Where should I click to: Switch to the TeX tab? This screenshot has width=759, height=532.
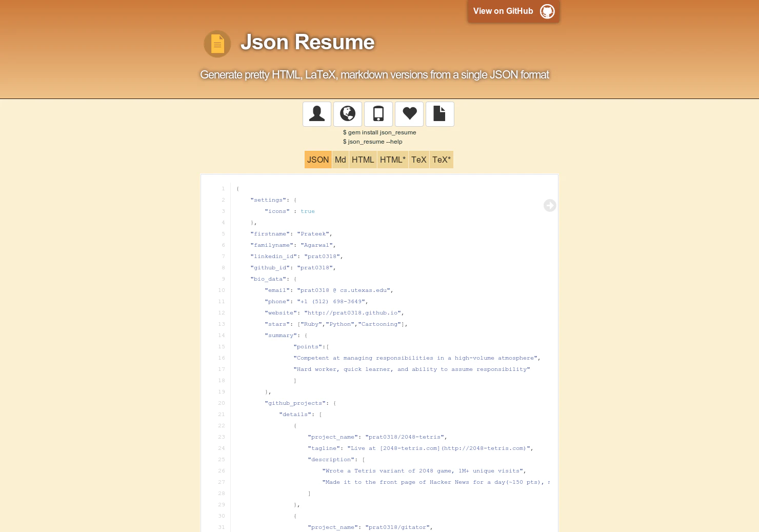click(418, 160)
